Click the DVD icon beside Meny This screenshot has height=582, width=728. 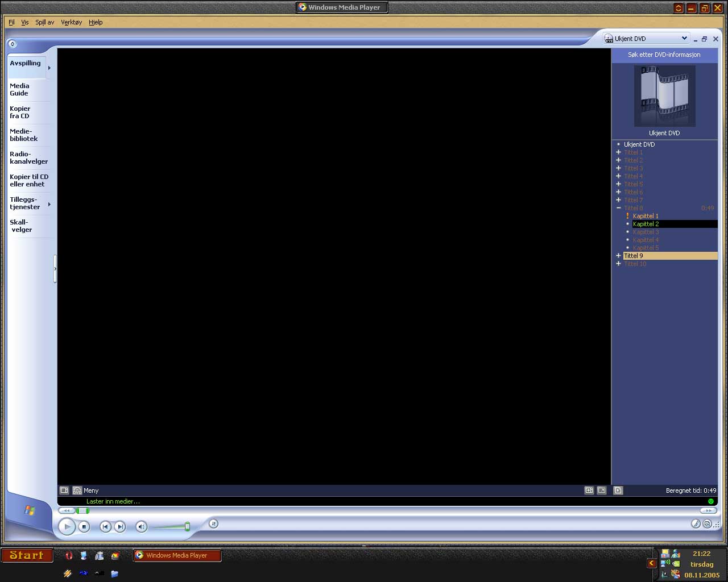(x=77, y=490)
